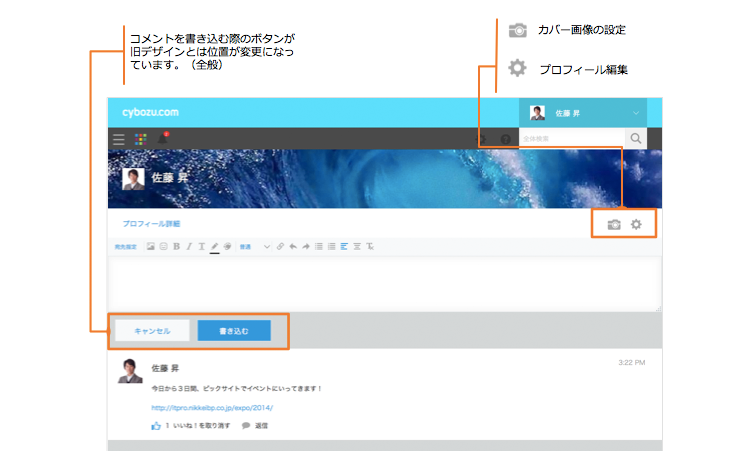Submit the comment with 書き込む button

click(x=233, y=330)
